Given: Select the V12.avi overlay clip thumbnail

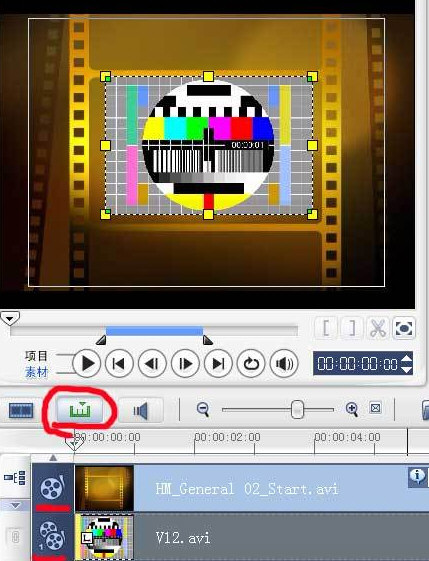Looking at the screenshot, I should [x=104, y=537].
